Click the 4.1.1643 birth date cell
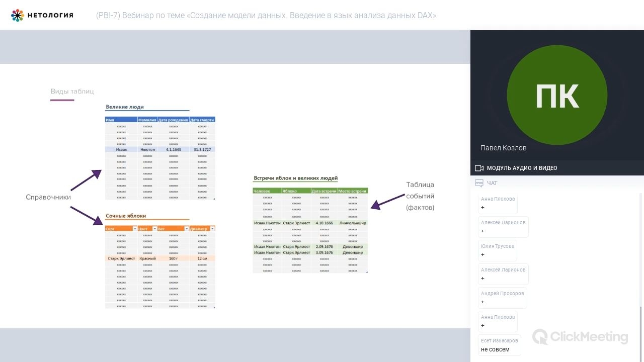The width and height of the screenshot is (644, 362). (174, 149)
